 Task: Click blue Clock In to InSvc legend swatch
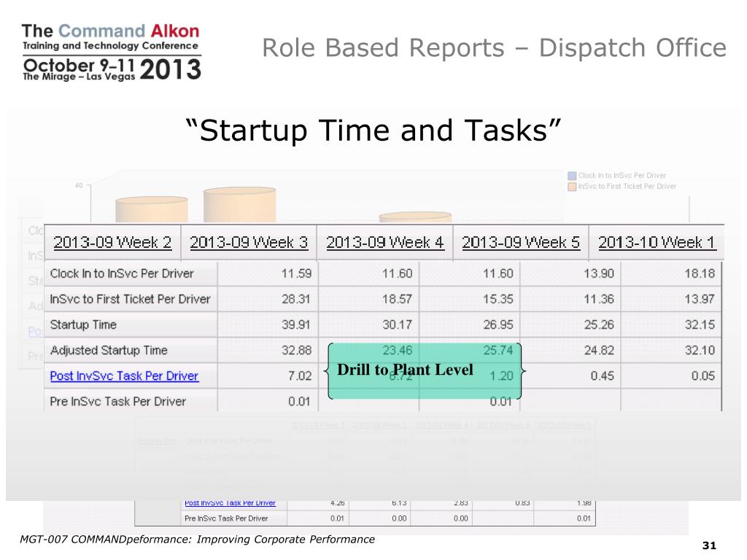pos(572,176)
